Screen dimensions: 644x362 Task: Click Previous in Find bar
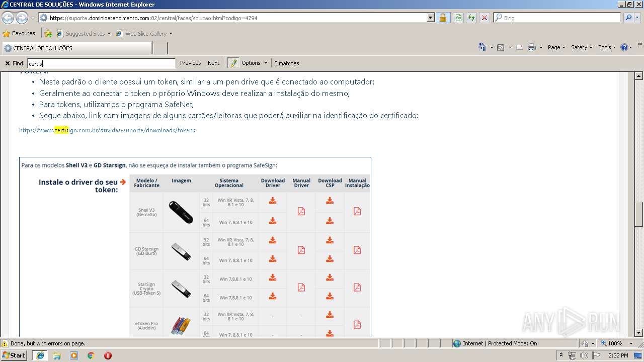pyautogui.click(x=191, y=63)
